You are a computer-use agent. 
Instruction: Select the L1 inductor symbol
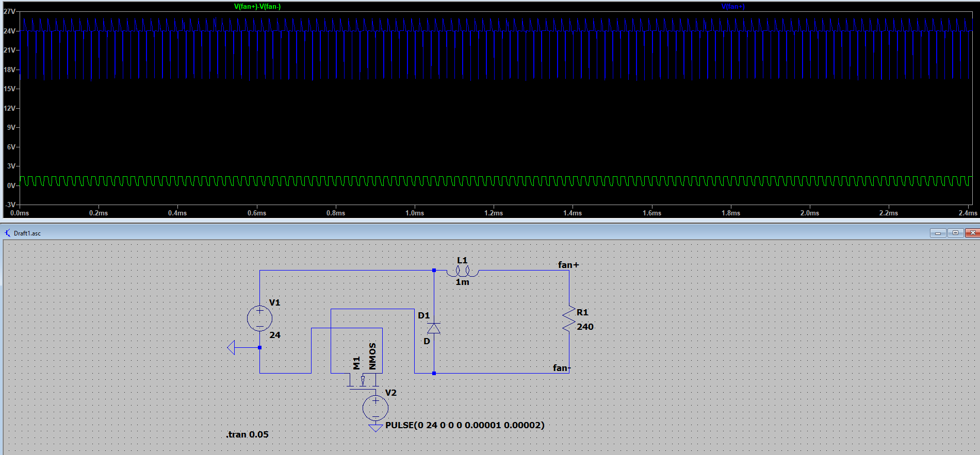coord(463,271)
